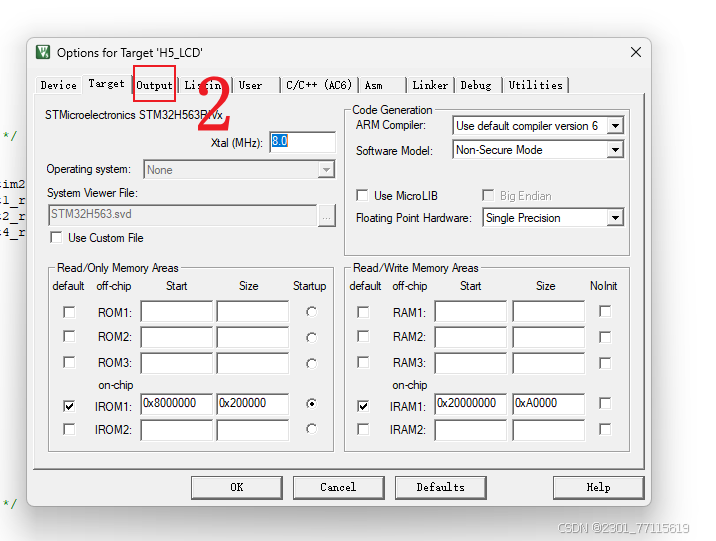Check the IRAM2 default checkbox
716x541 pixels.
(x=363, y=429)
